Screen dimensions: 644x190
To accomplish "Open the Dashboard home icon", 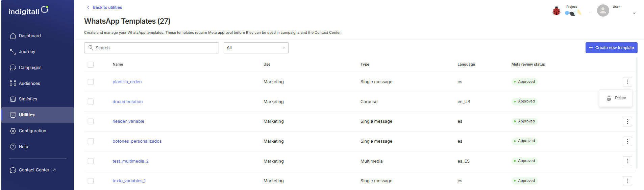I will (x=13, y=36).
